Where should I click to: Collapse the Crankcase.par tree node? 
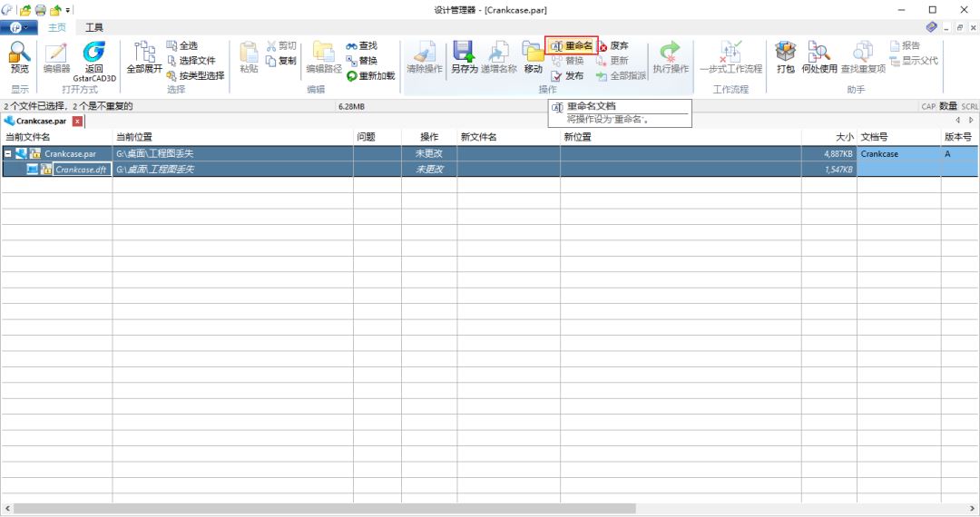click(8, 154)
